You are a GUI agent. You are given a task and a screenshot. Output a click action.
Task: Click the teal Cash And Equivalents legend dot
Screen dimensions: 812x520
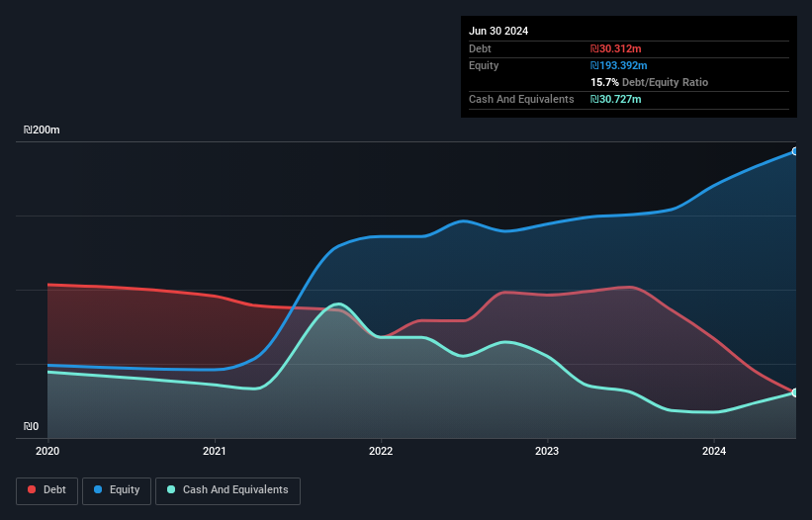tap(171, 489)
